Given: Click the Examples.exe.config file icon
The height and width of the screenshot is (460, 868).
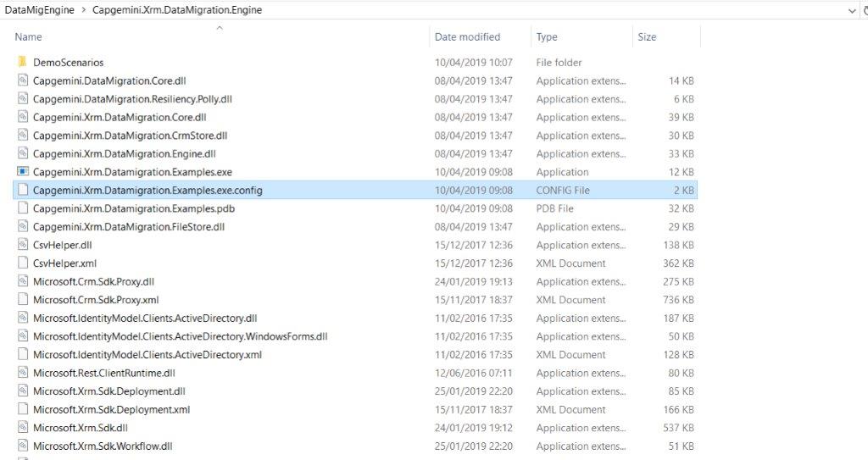Looking at the screenshot, I should coord(23,190).
